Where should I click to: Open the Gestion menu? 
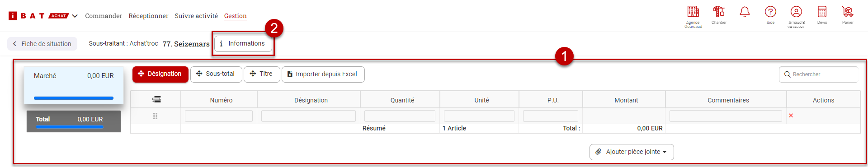(x=236, y=16)
